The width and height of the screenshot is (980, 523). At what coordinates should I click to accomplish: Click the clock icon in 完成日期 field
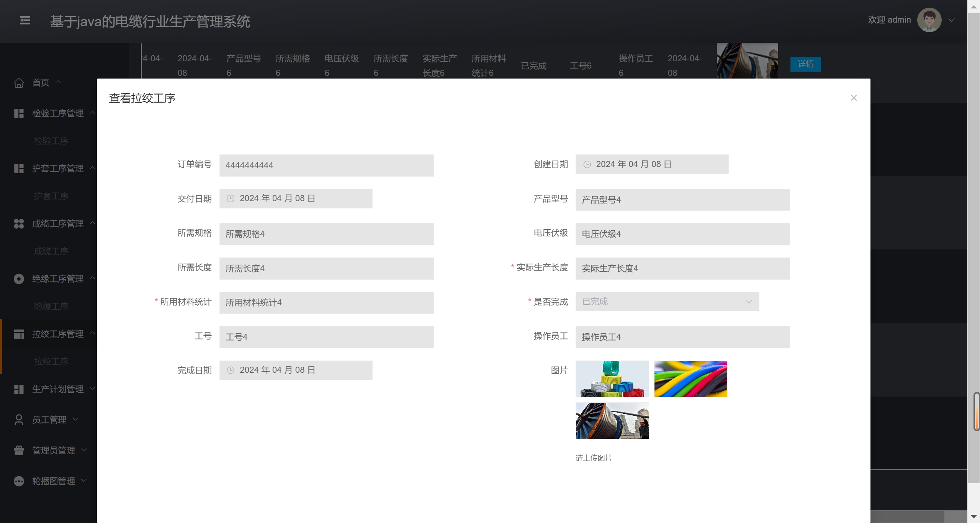(x=231, y=370)
